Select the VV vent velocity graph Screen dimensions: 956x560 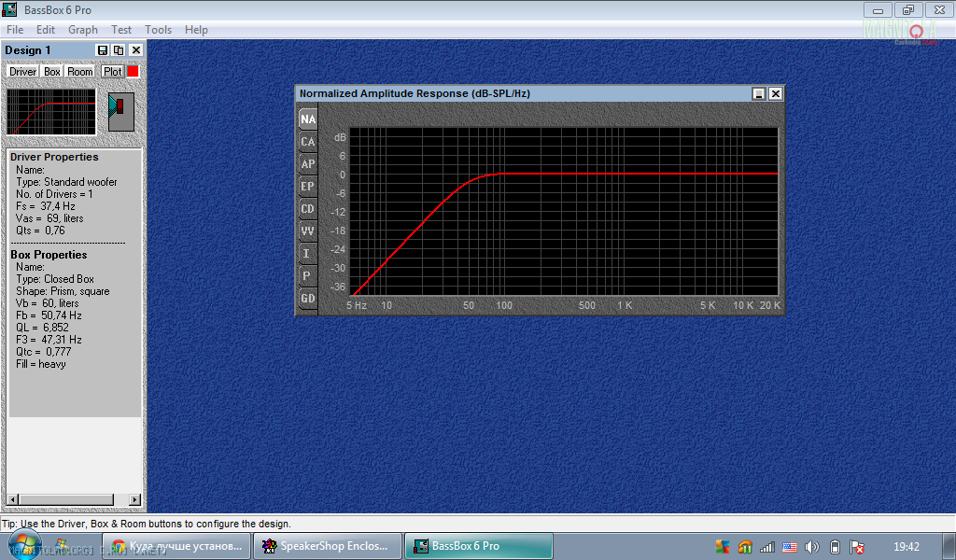pyautogui.click(x=307, y=231)
